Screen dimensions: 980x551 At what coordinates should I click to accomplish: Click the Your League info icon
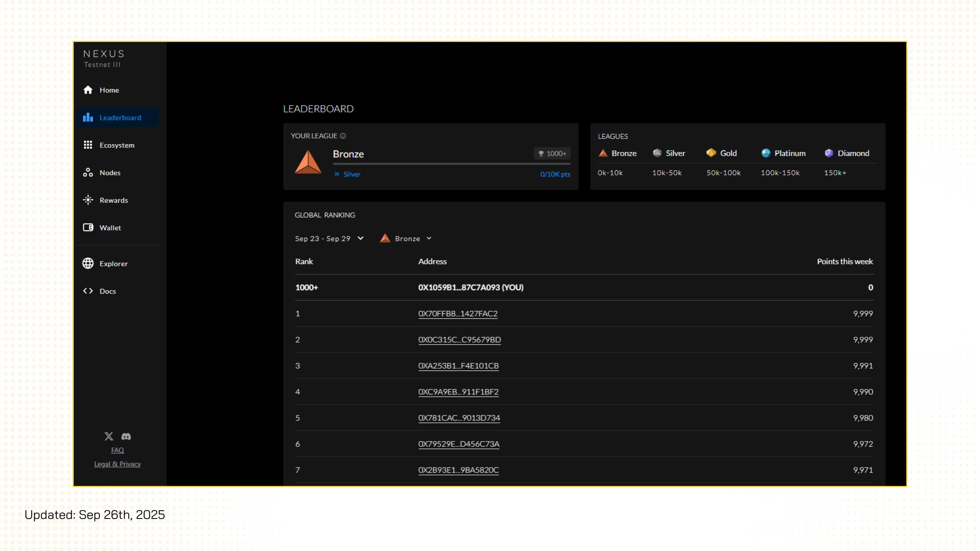343,136
